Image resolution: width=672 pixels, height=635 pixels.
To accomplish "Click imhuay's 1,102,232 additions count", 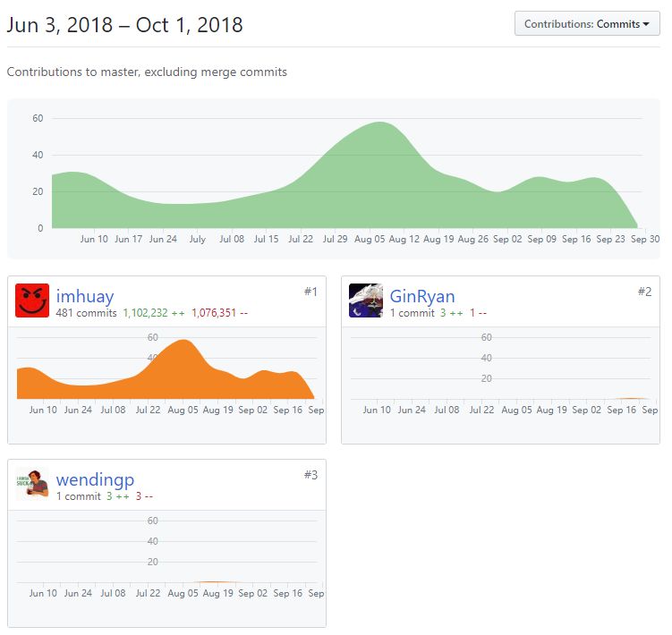I will pos(145,313).
